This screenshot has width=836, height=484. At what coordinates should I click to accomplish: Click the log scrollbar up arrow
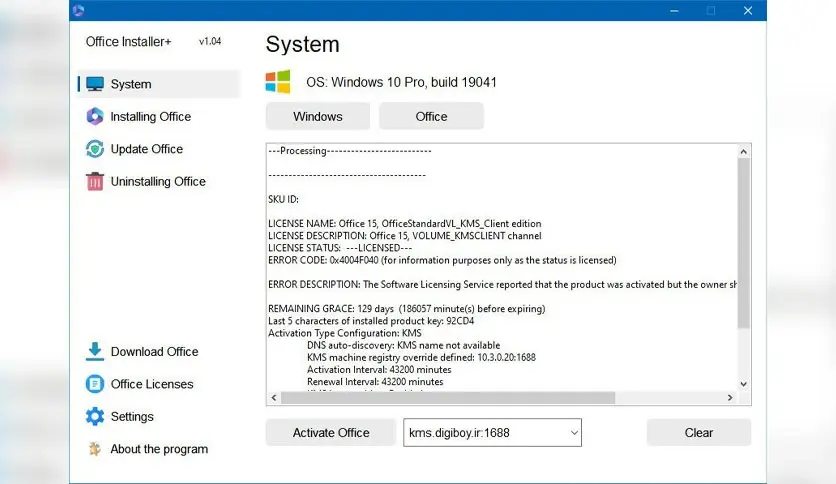(x=743, y=152)
